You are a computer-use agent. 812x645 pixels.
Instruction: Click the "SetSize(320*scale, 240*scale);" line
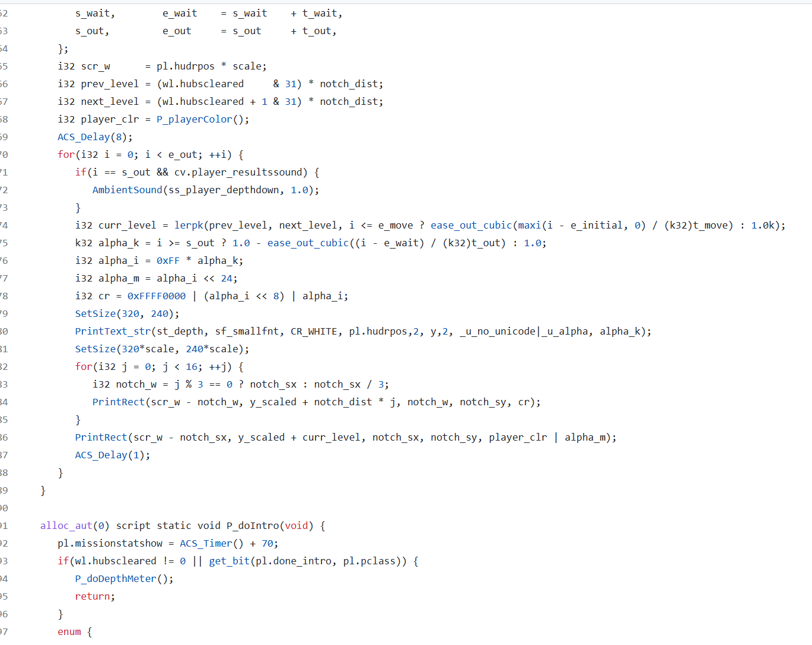[x=162, y=349]
